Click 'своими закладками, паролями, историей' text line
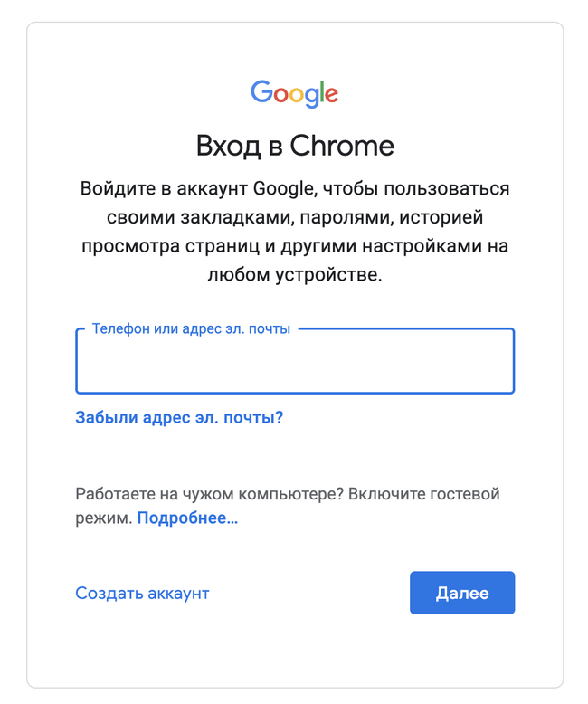 tap(295, 217)
